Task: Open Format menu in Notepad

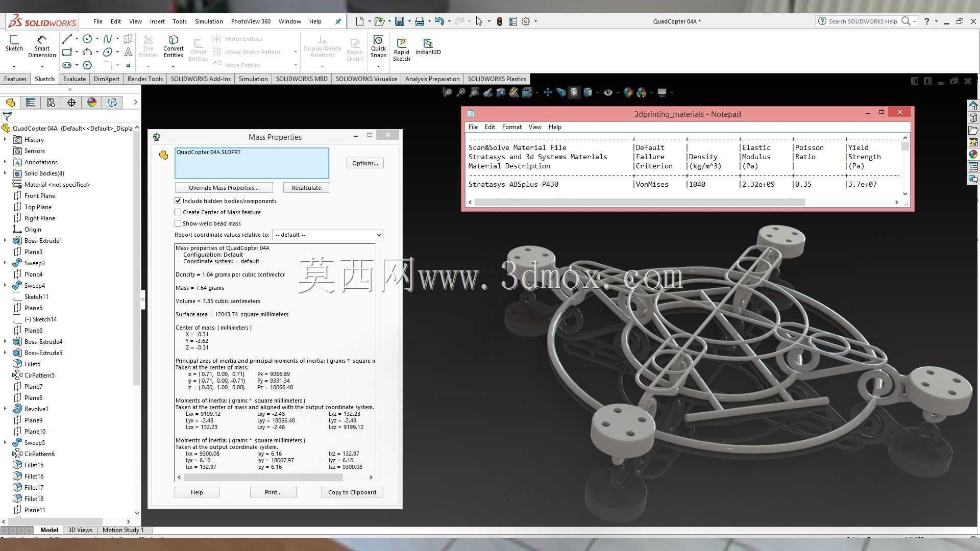Action: click(x=511, y=127)
